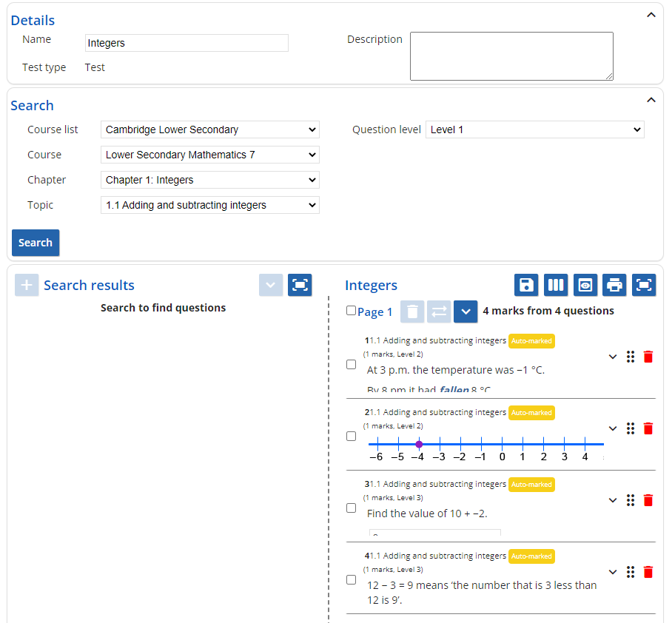
Task: Expand question 1 with its chevron
Action: point(613,357)
